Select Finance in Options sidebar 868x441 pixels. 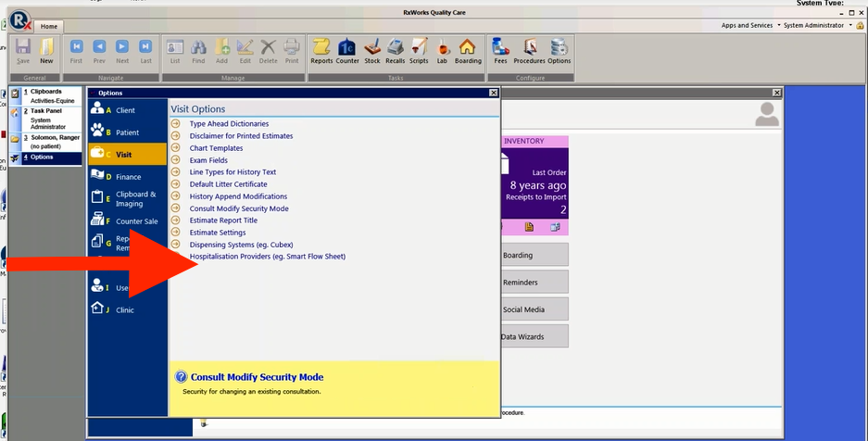tap(127, 177)
